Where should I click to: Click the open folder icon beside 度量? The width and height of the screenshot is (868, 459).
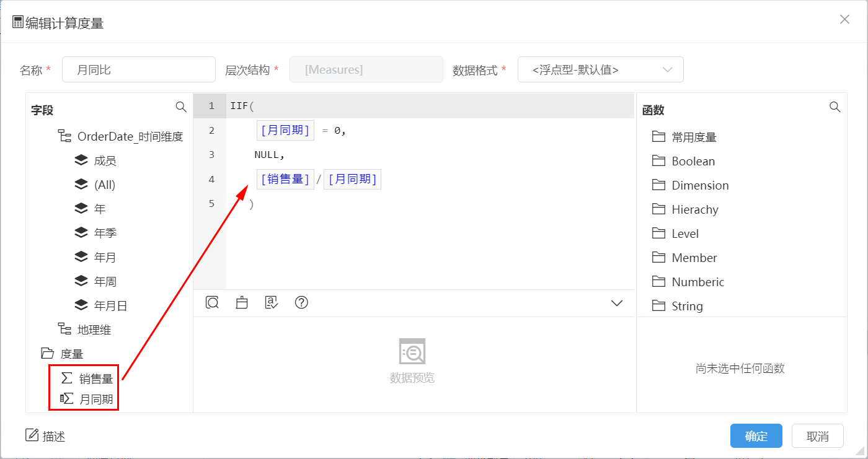(47, 354)
